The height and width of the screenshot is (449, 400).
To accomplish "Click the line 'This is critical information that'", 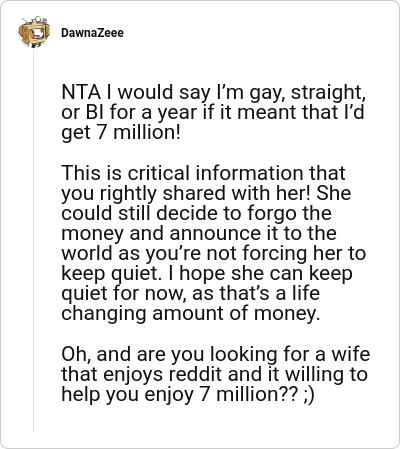I will click(203, 173).
